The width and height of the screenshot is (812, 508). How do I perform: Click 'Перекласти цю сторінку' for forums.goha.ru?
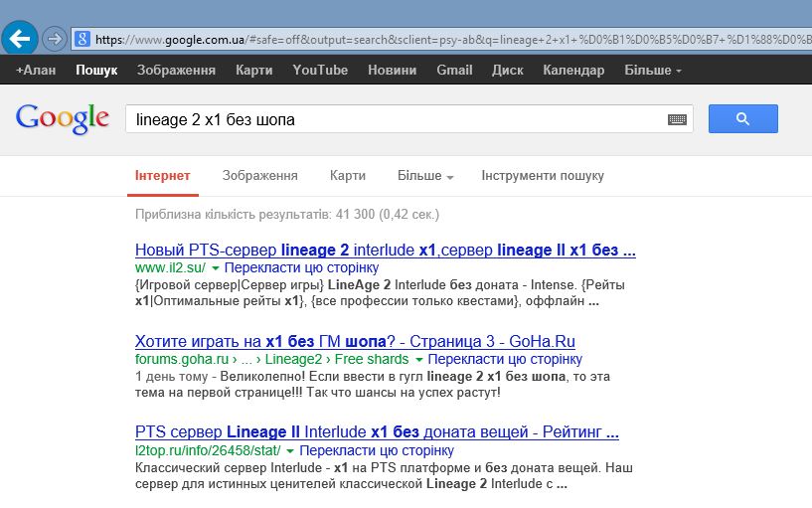tap(505, 359)
